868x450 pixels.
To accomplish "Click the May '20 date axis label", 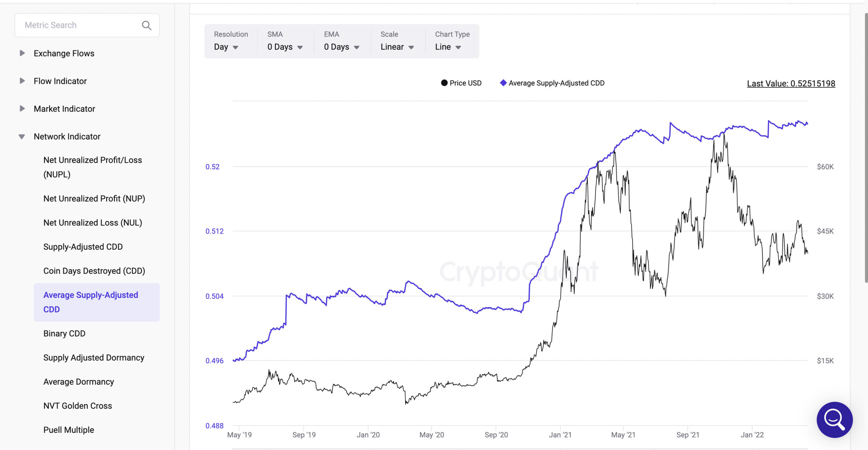I will (x=432, y=435).
